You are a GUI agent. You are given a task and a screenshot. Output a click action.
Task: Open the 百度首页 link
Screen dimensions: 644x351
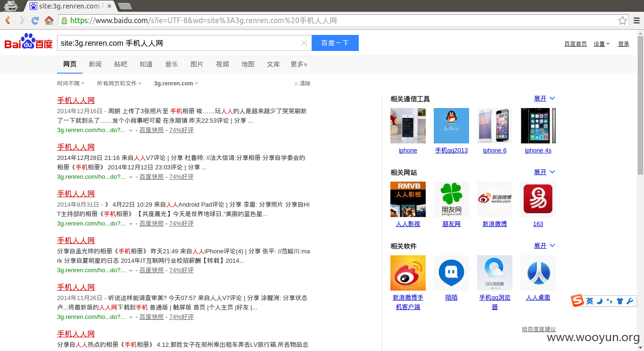click(576, 44)
